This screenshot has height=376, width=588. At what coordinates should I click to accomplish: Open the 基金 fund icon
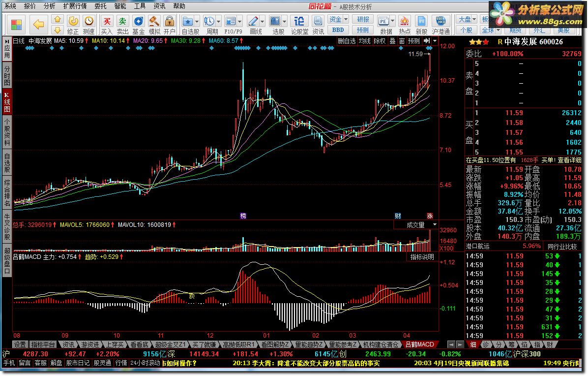138,21
